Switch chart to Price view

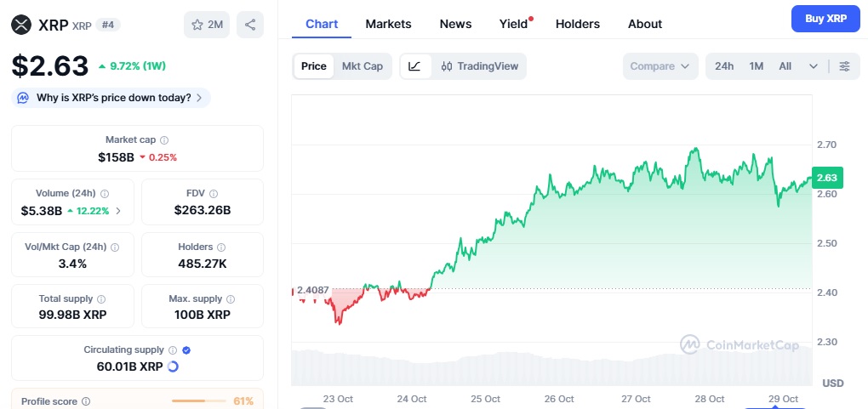tap(314, 66)
